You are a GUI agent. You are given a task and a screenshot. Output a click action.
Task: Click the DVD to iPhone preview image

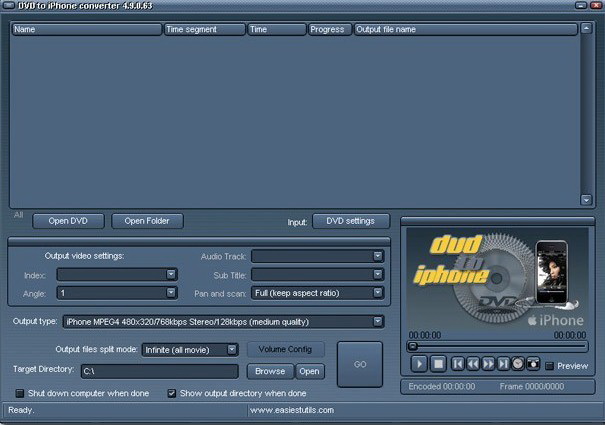497,278
